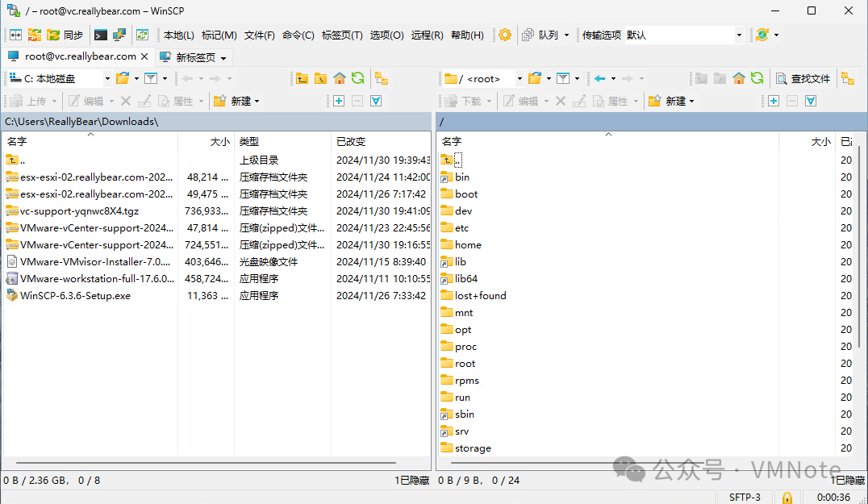Click the 新标签页 new tab button
This screenshot has width=868, height=504.
[193, 57]
